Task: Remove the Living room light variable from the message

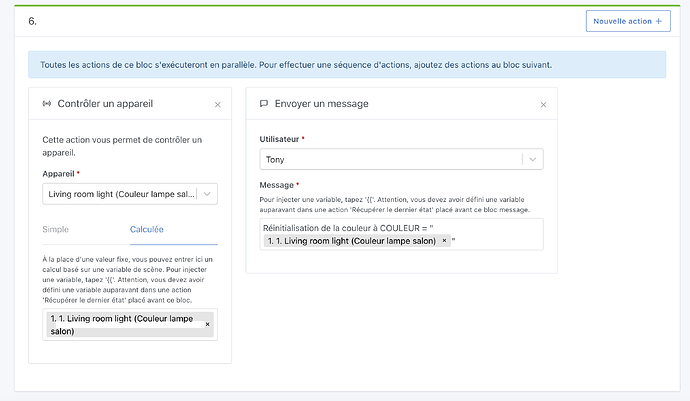Action: point(444,241)
